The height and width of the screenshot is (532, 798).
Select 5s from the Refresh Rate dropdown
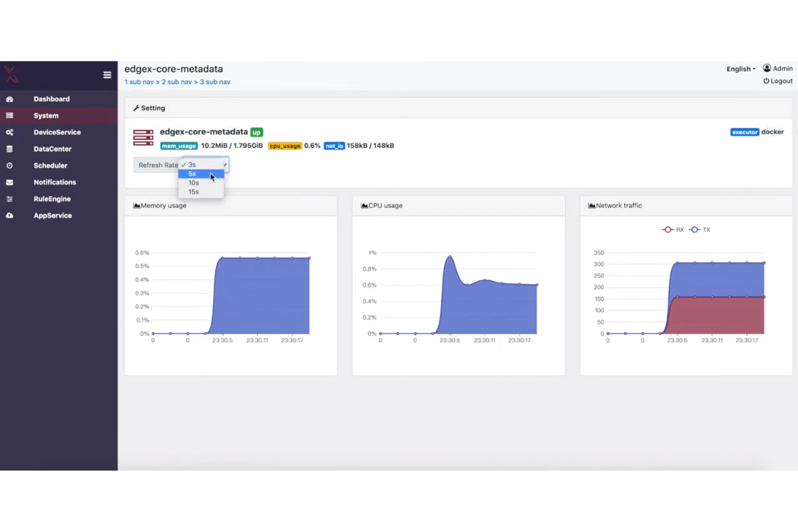pos(201,174)
